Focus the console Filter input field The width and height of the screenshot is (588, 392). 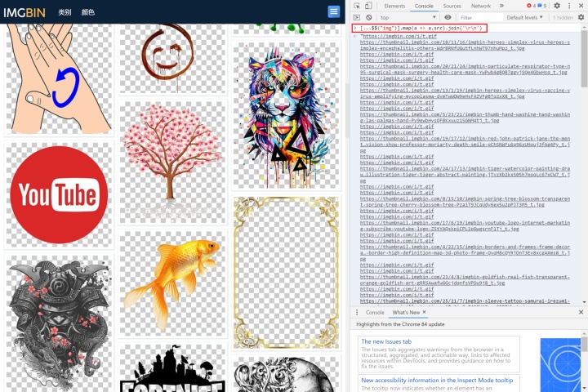[x=480, y=17]
